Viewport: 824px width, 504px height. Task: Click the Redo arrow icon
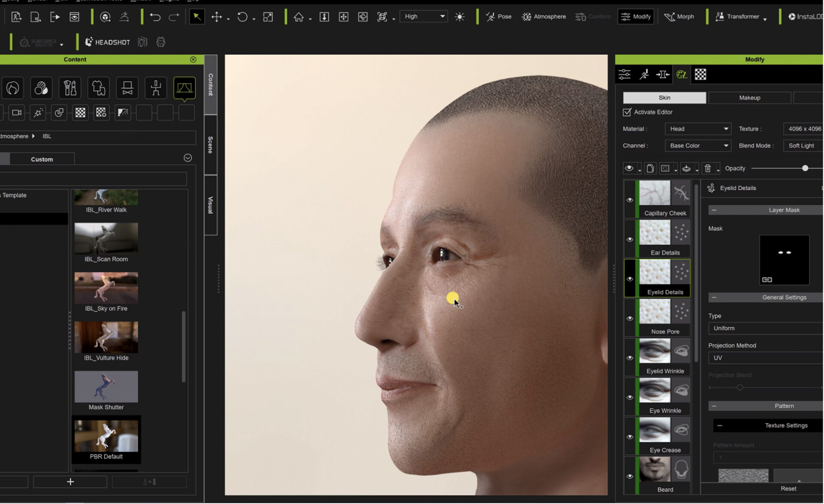coord(174,17)
